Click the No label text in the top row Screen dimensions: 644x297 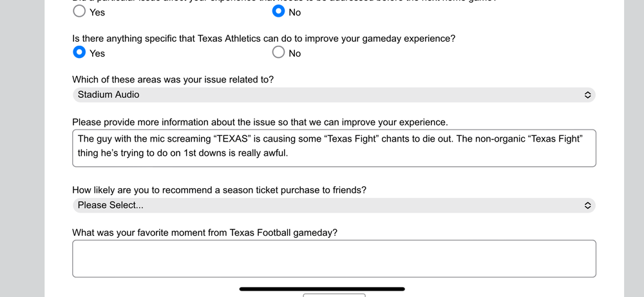294,12
